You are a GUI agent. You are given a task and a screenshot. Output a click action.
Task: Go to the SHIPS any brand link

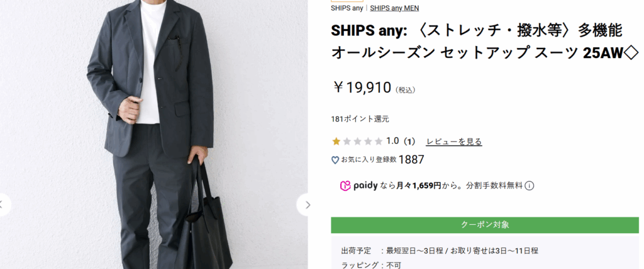coord(347,8)
